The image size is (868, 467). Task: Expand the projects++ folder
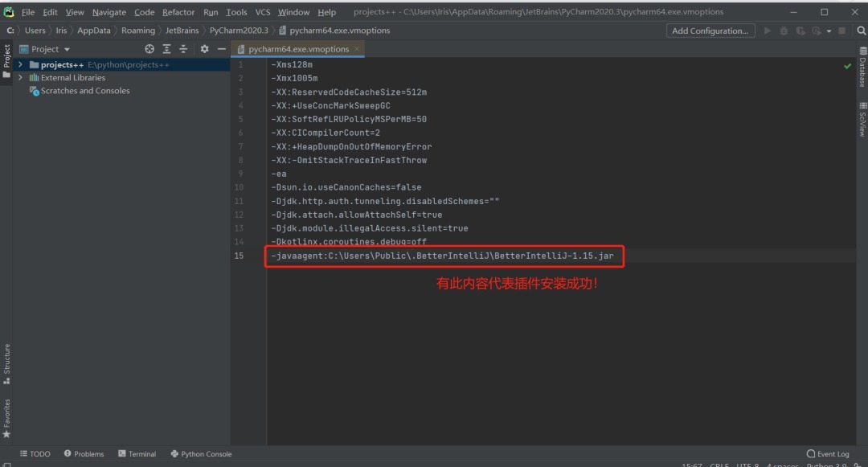[19, 64]
